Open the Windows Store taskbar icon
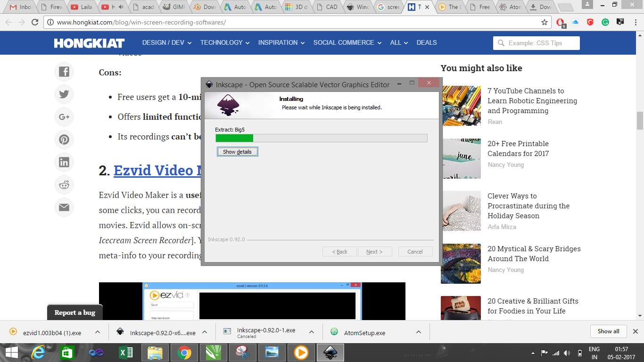 (67, 352)
